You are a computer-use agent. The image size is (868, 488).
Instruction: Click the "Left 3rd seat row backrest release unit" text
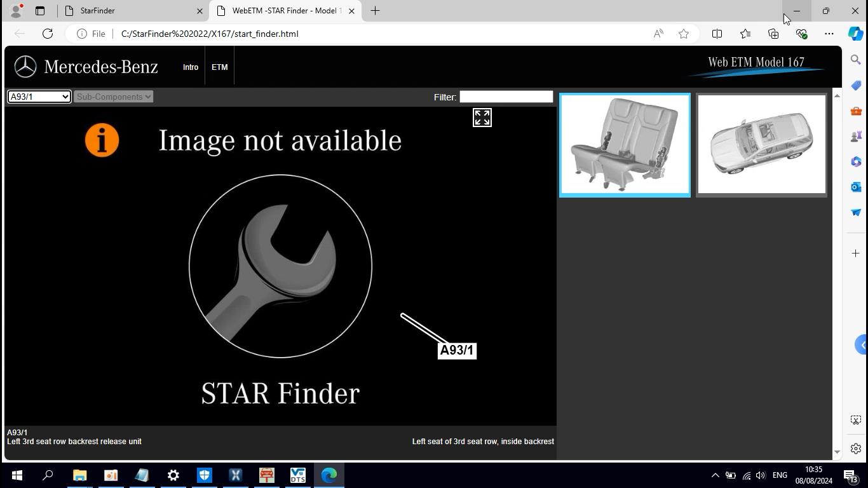coord(74,442)
